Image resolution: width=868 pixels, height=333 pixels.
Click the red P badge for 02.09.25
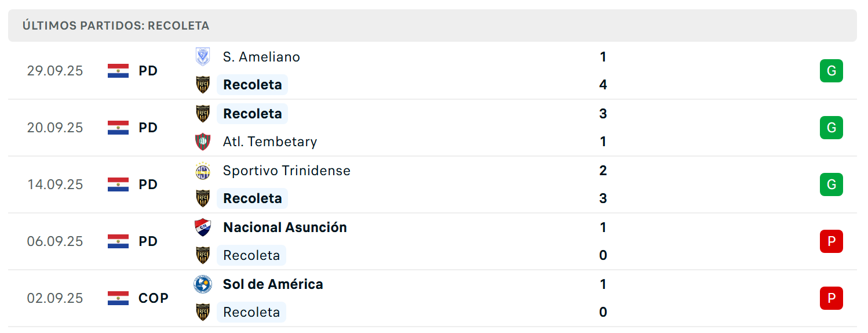click(831, 298)
